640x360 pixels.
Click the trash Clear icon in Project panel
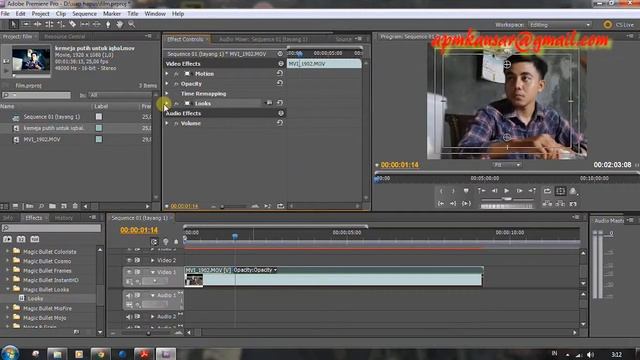coord(75,206)
